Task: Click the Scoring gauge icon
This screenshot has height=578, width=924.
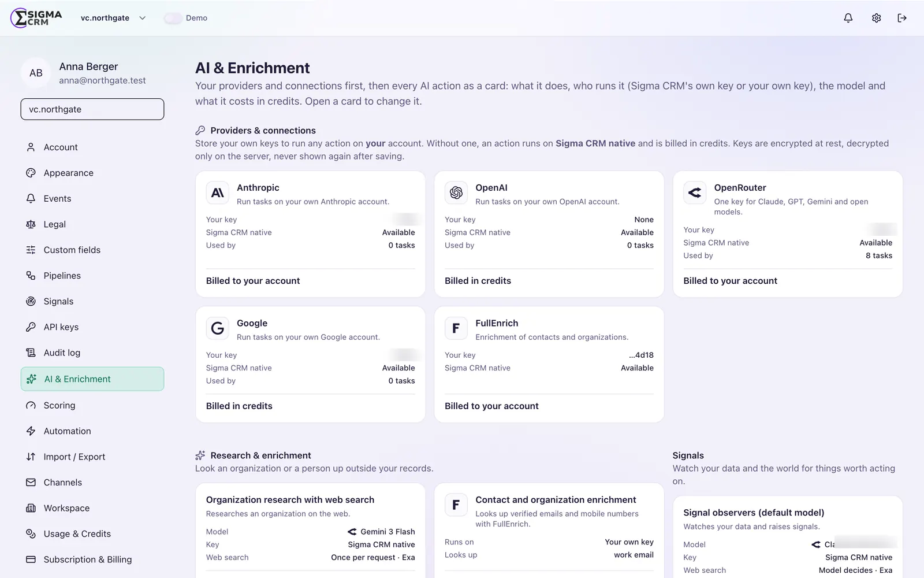Action: point(31,405)
